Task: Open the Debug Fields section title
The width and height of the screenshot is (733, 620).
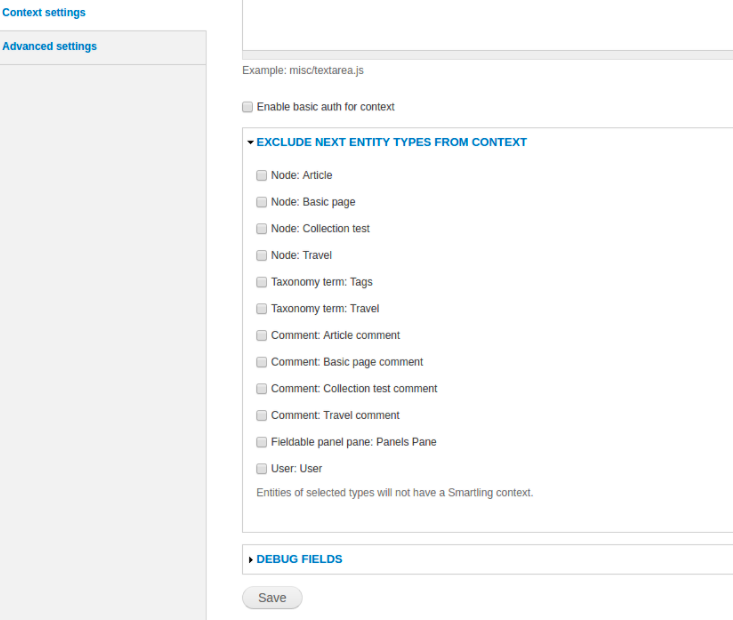Action: click(299, 559)
